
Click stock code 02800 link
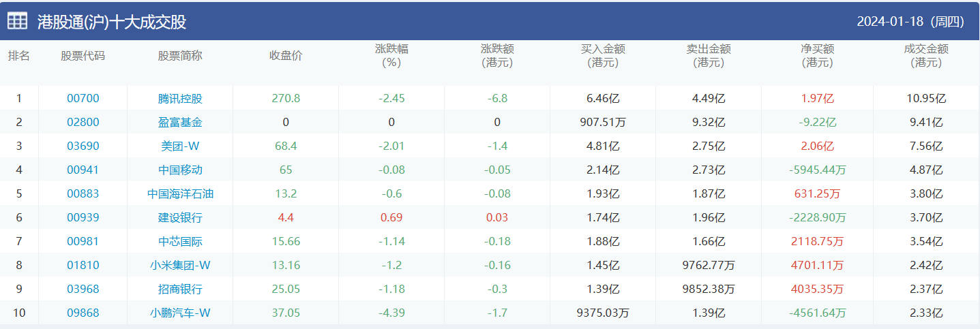tap(83, 122)
